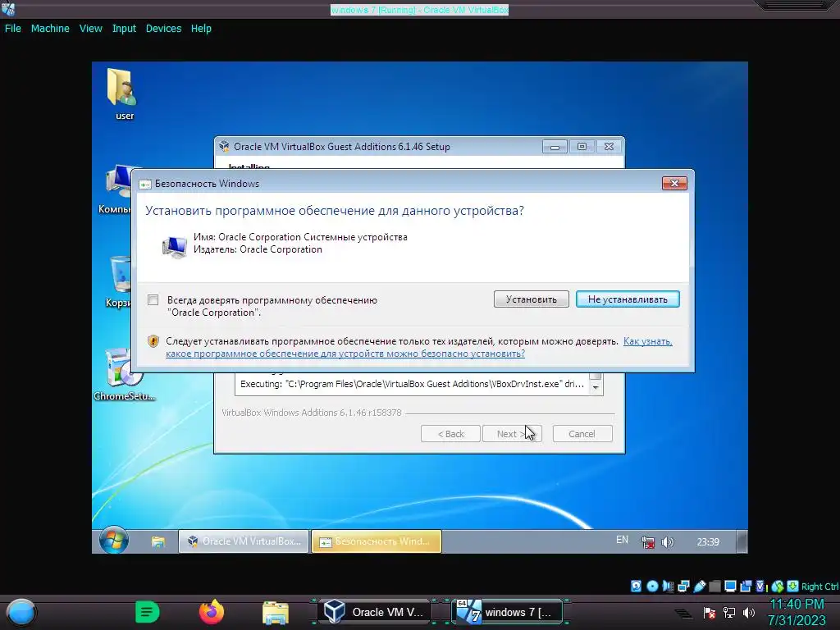Click the recording indicator in VirtualBox status bar
This screenshot has width=840, height=630.
point(746,586)
